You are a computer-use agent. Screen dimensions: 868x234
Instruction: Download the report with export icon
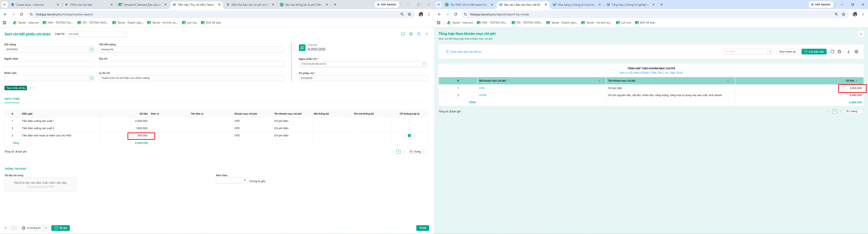point(849,52)
